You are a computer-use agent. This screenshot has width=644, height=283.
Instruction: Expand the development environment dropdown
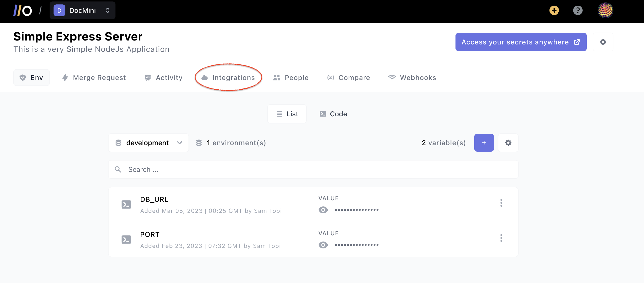[149, 143]
